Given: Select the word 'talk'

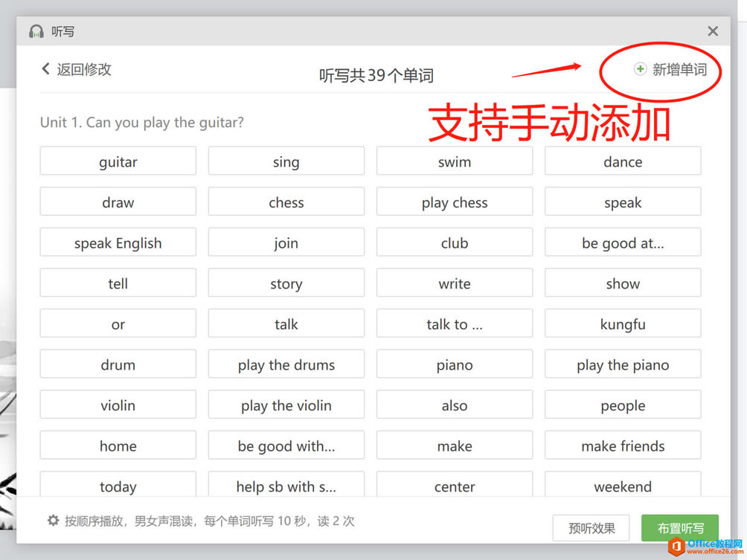Looking at the screenshot, I should (286, 324).
